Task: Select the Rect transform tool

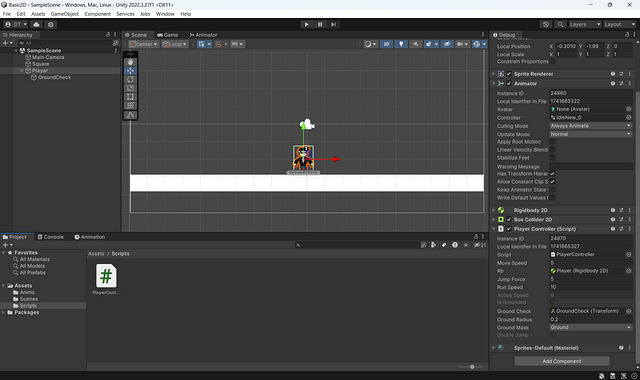Action: [x=130, y=97]
